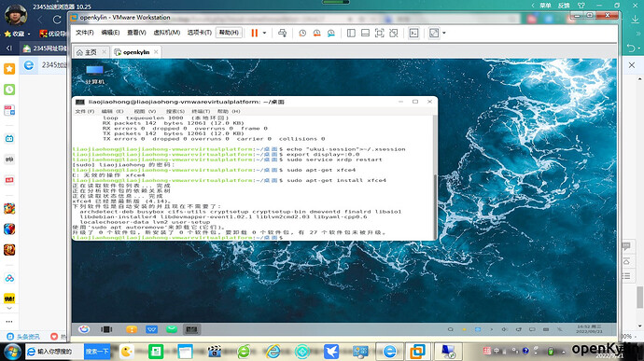Open terminal 搜索(S) menu
The height and width of the screenshot is (361, 644).
coord(175,111)
